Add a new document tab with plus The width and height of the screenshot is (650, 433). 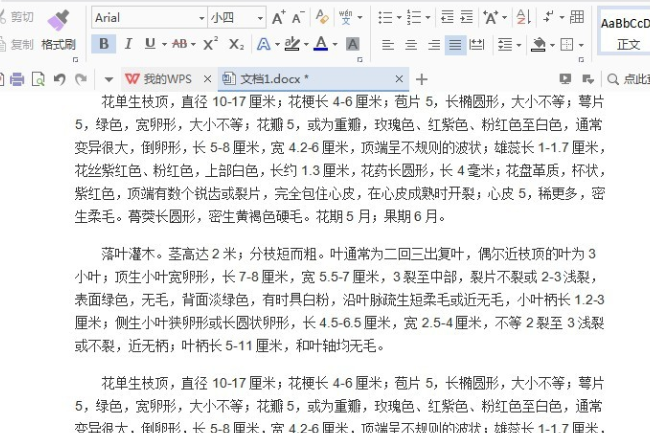pyautogui.click(x=422, y=79)
